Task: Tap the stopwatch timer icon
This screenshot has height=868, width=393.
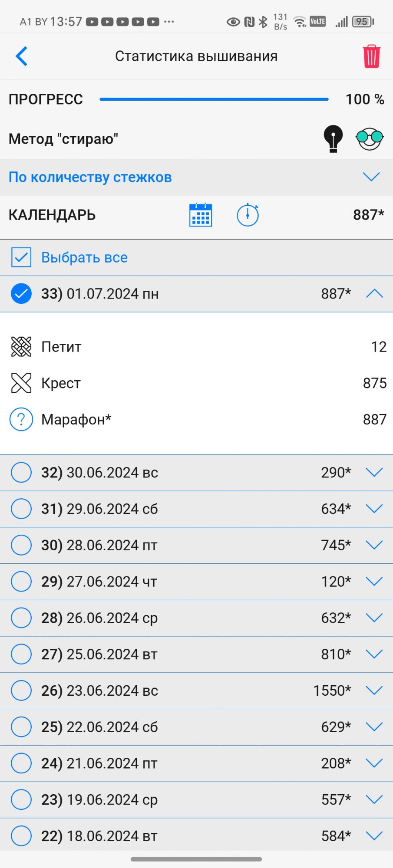Action: 248,214
